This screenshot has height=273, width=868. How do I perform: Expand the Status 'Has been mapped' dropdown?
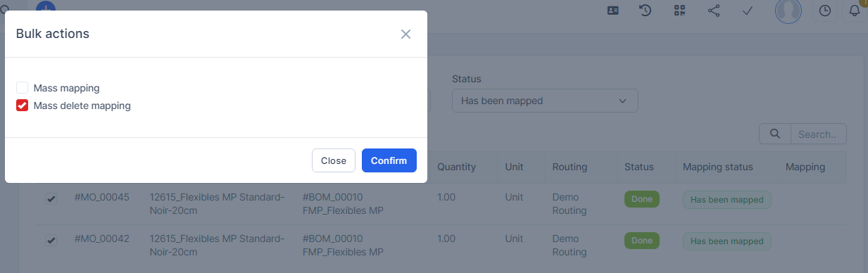tap(545, 101)
